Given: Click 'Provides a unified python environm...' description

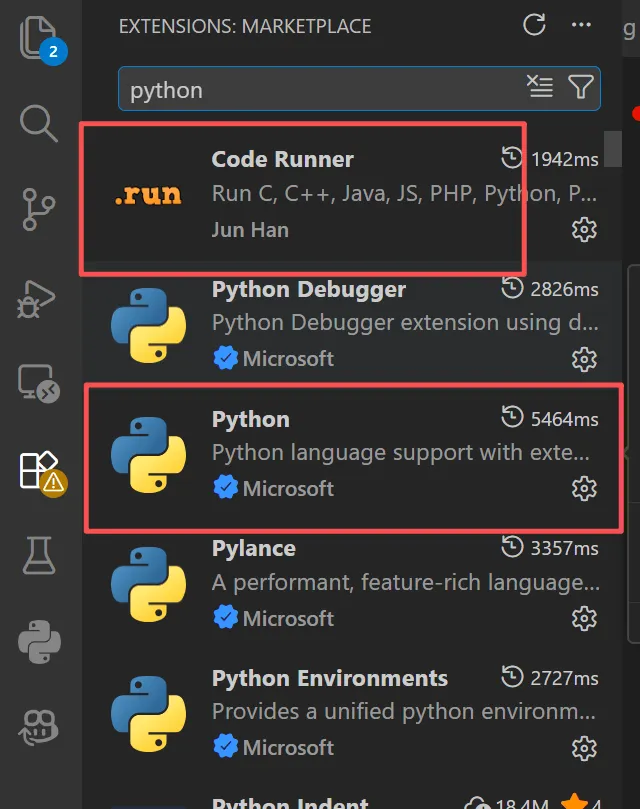Looking at the screenshot, I should [404, 712].
